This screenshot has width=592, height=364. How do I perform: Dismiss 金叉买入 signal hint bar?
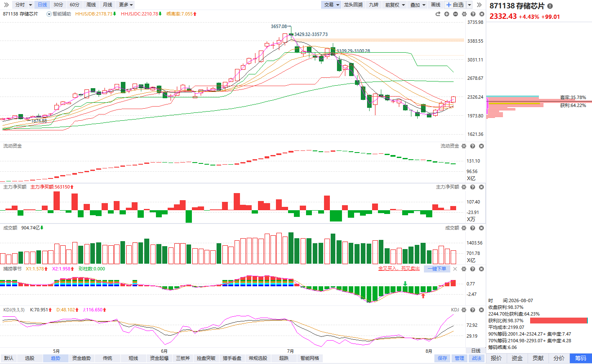(x=455, y=269)
